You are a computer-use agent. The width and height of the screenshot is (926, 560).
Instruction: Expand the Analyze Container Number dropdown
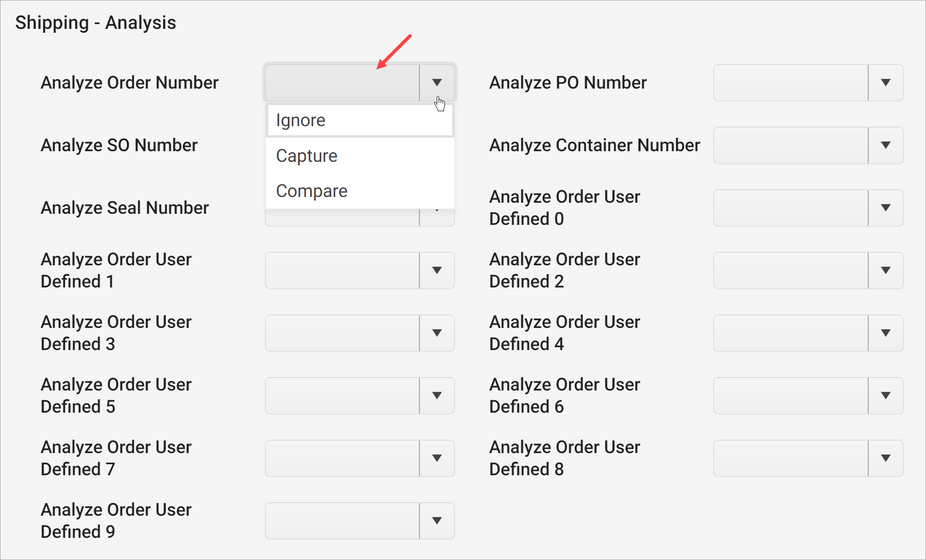coord(886,145)
